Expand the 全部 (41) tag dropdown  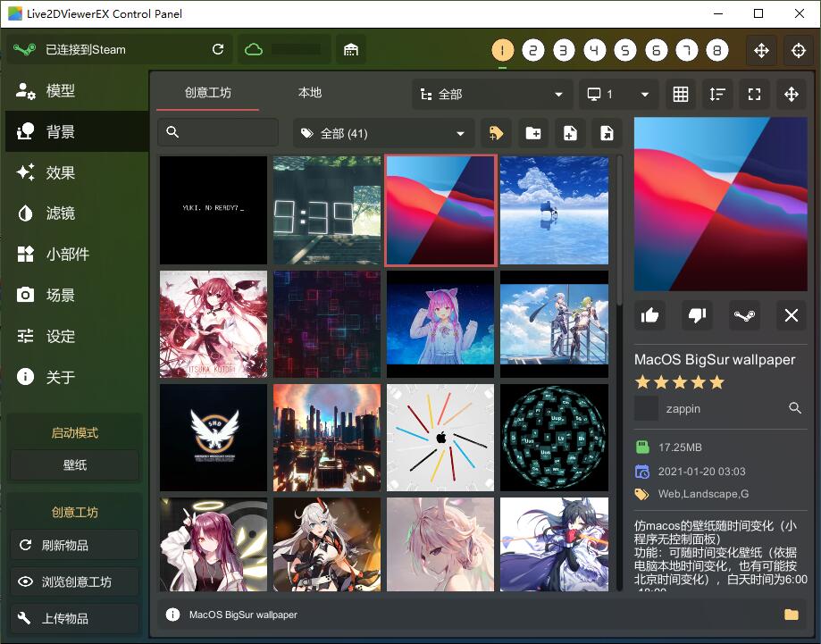click(x=383, y=133)
